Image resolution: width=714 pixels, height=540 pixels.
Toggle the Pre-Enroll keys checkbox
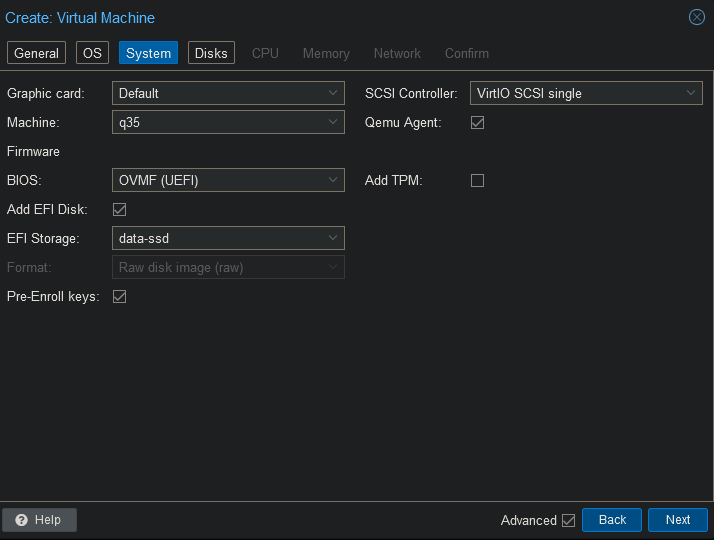click(119, 296)
